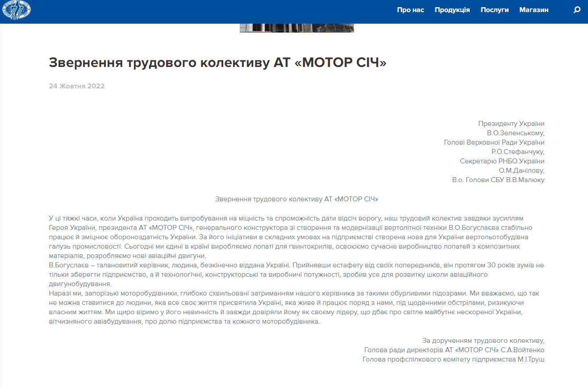Click the centered subtitle "Звернення трудового колективу АТ «МОТОР СІЧ»"

tap(296, 199)
